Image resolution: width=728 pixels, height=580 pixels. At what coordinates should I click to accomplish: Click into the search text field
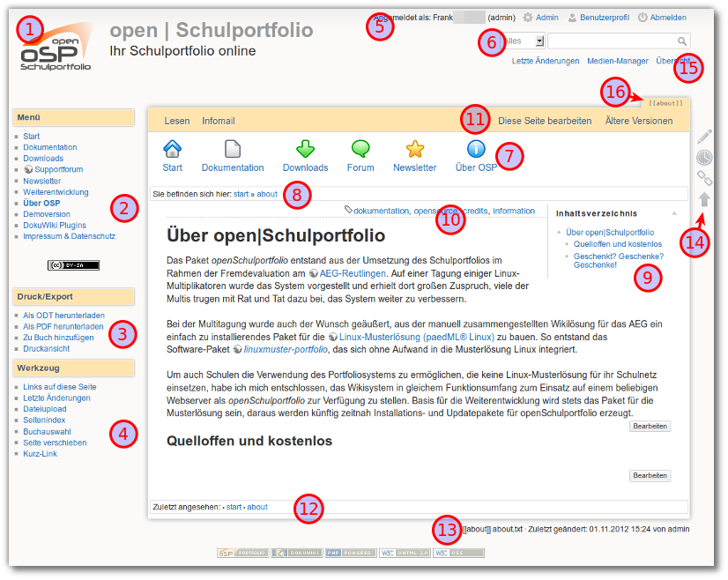coord(612,41)
